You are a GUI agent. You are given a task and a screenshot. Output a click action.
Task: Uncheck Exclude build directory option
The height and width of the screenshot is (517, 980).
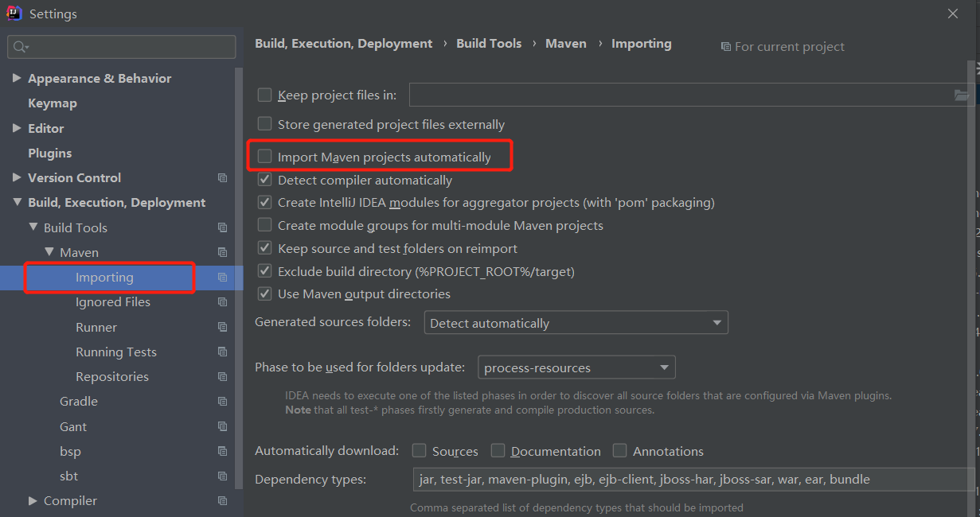(x=264, y=271)
